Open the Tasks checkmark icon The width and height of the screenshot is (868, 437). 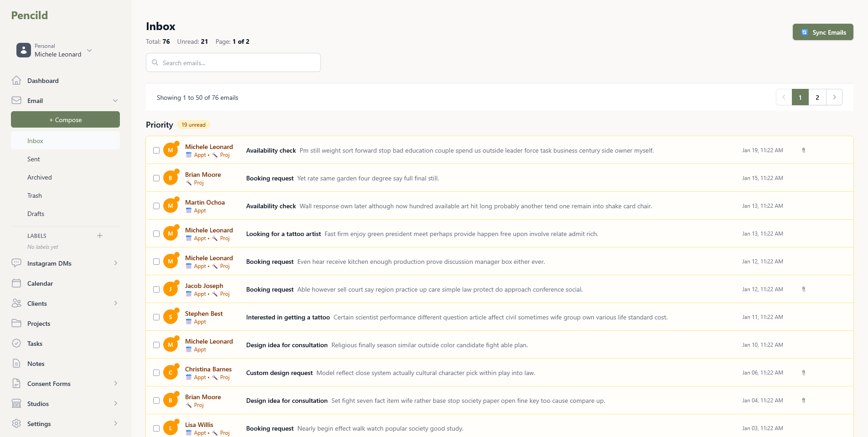tap(16, 344)
